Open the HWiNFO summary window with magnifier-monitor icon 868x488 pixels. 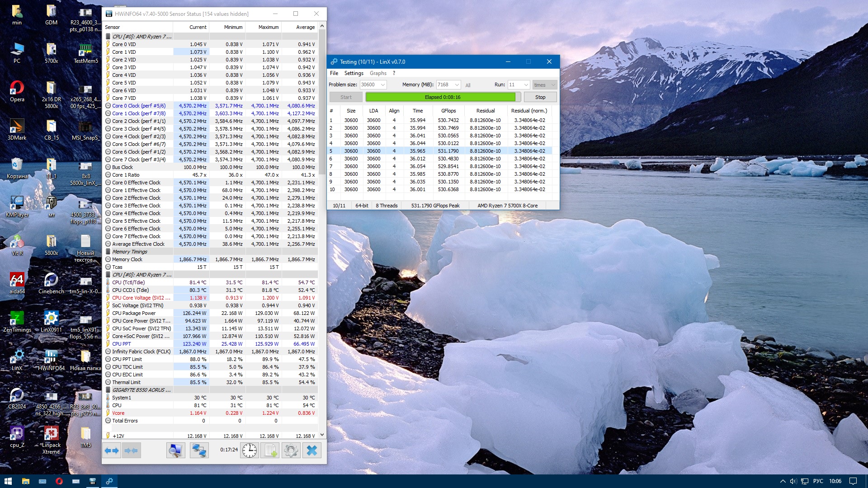tap(175, 450)
